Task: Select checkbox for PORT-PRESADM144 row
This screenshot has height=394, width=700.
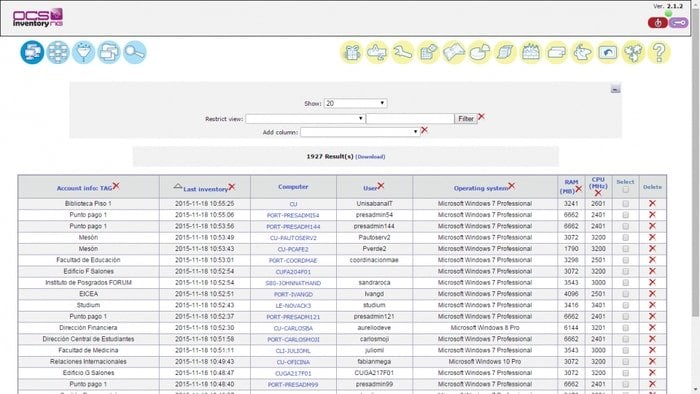Action: 625,226
